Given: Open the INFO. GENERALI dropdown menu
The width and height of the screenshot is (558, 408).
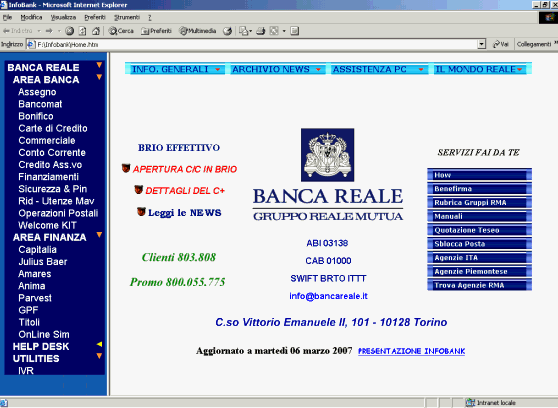Looking at the screenshot, I should (x=175, y=69).
